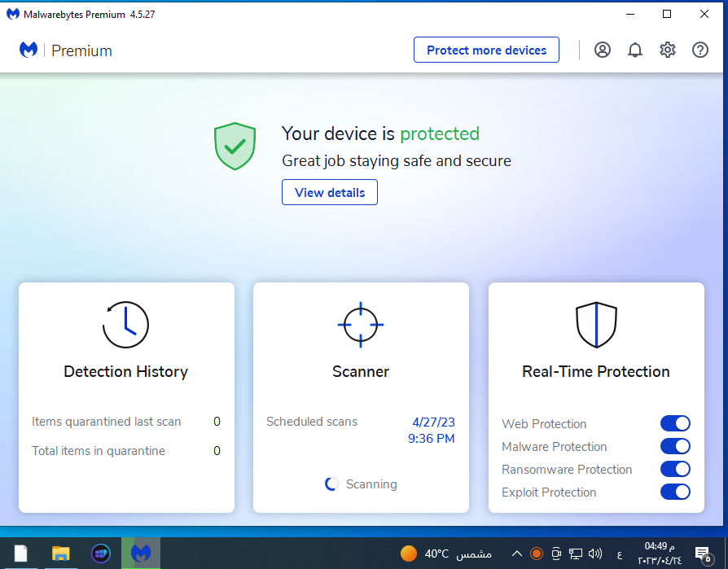
Task: Click the Premium label in the header
Action: click(81, 50)
